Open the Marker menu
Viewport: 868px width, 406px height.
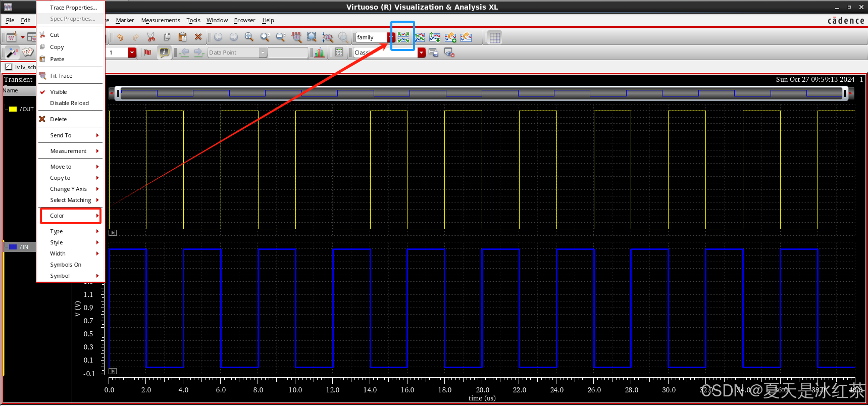point(125,20)
